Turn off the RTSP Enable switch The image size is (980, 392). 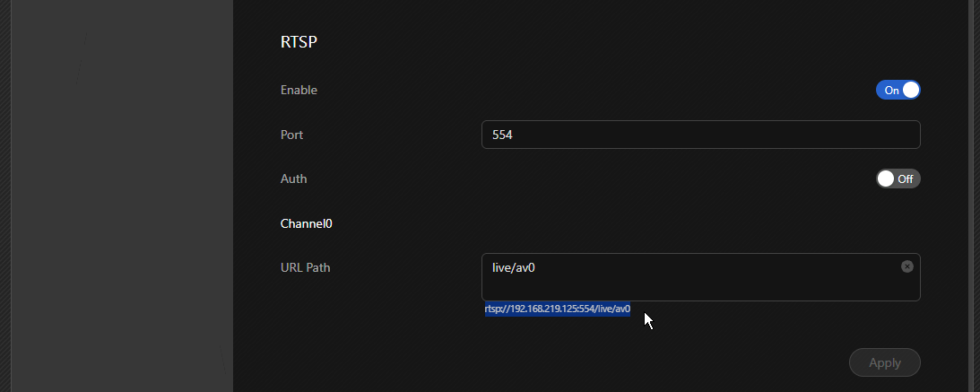click(898, 90)
